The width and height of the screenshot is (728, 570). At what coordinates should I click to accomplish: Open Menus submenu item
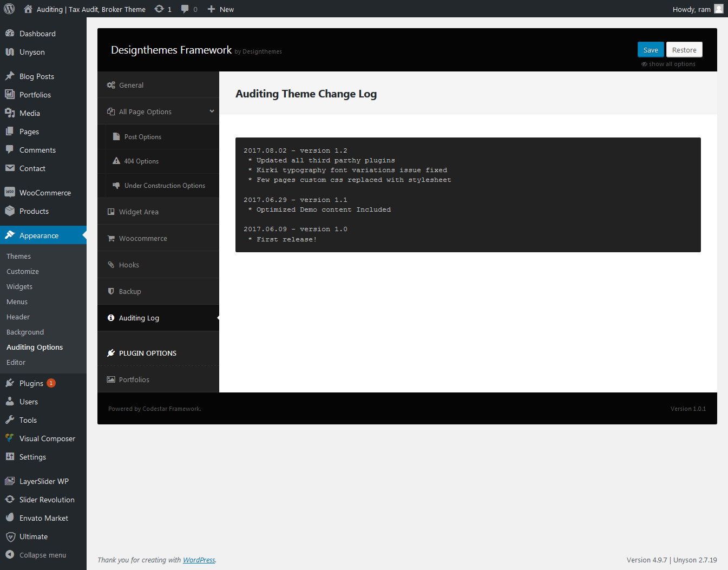(x=17, y=302)
